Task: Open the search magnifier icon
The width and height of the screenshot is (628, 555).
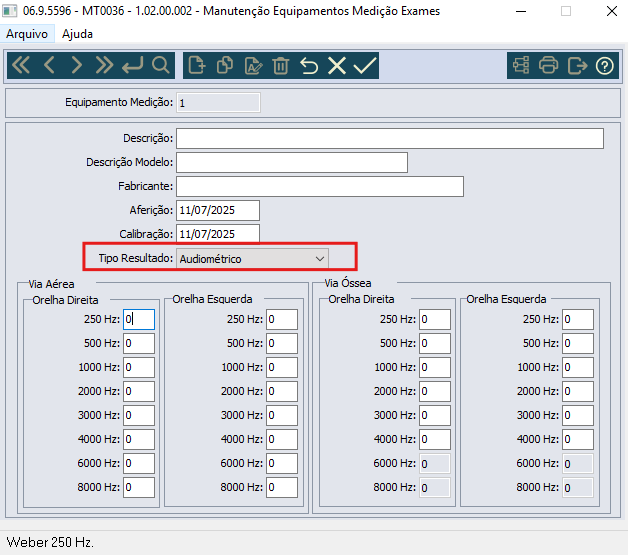Action: coord(161,65)
